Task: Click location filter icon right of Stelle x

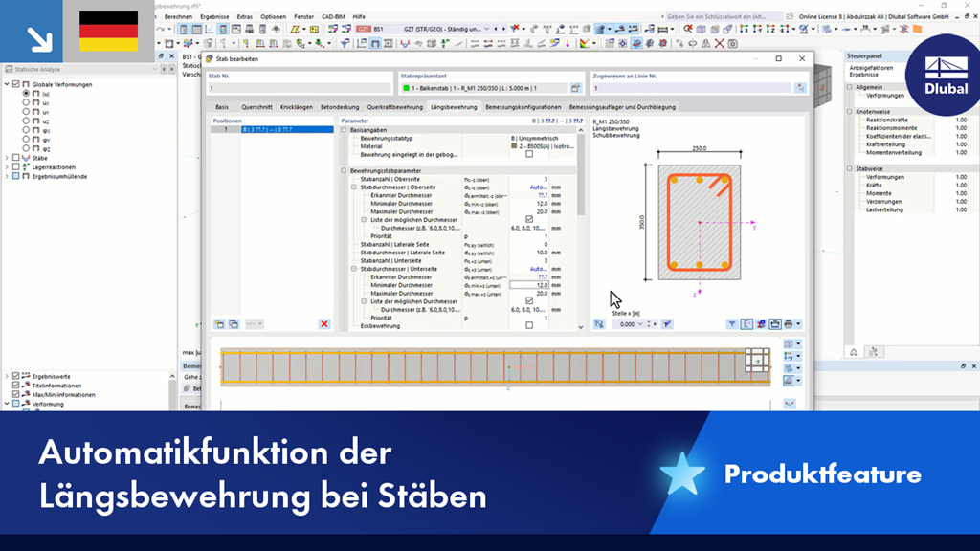Action: (x=667, y=324)
